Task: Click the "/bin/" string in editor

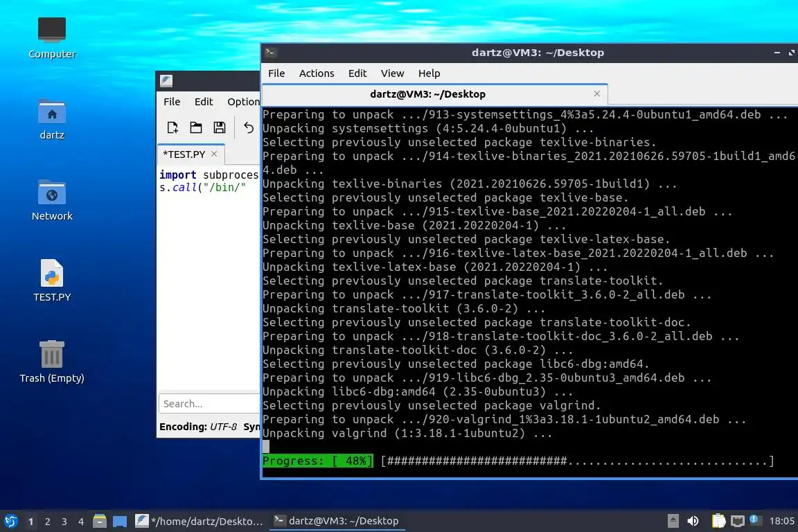Action: pyautogui.click(x=224, y=187)
